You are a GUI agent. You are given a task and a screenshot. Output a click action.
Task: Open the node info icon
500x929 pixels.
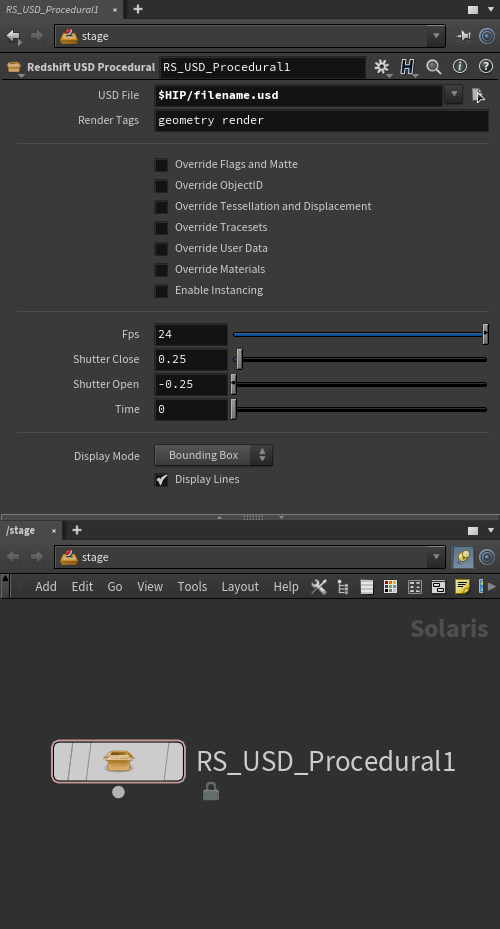(460, 66)
